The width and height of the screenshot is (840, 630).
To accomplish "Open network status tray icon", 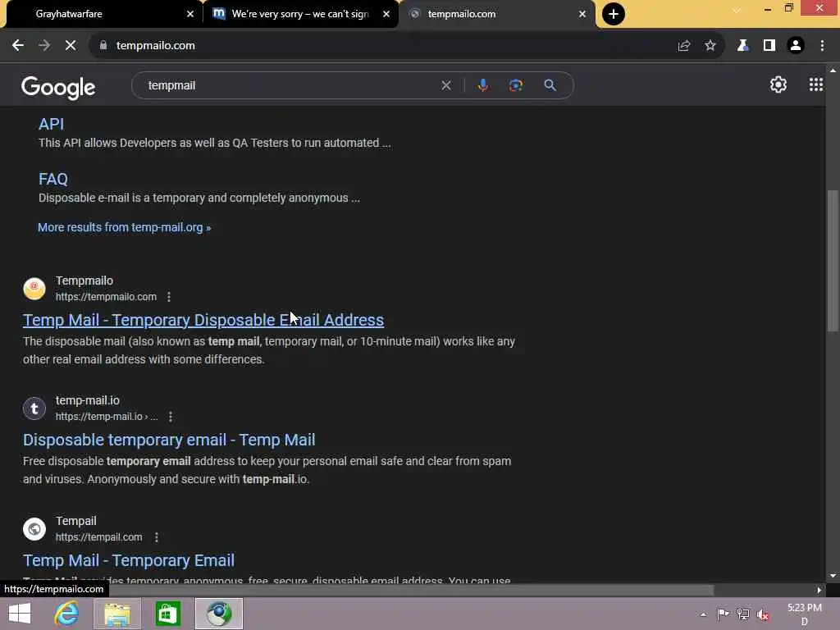I will tap(743, 614).
